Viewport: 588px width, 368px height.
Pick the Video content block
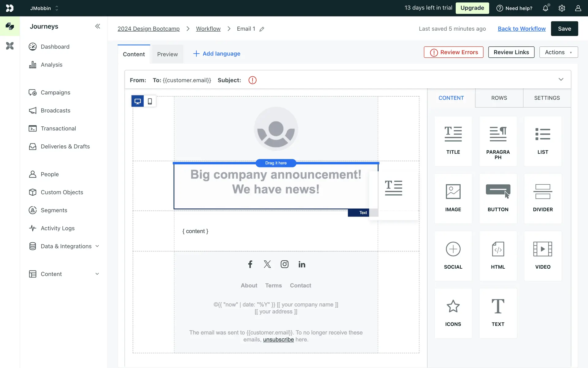click(x=542, y=249)
